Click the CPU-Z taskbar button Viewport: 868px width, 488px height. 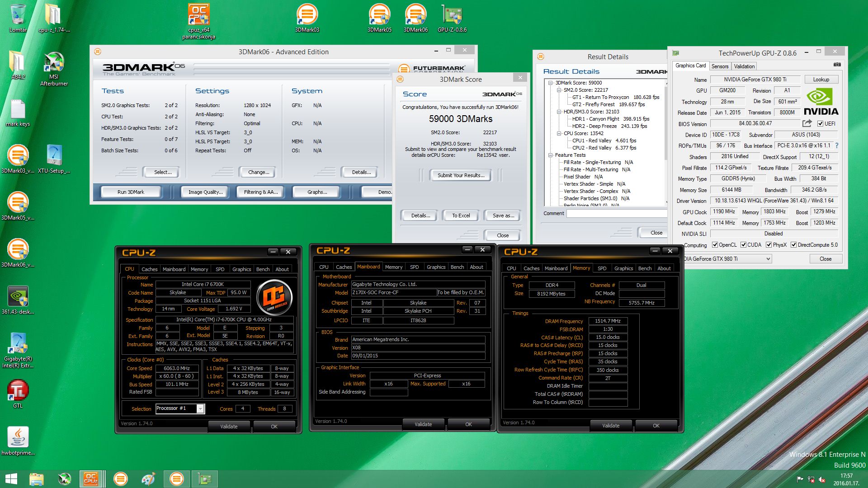point(91,479)
